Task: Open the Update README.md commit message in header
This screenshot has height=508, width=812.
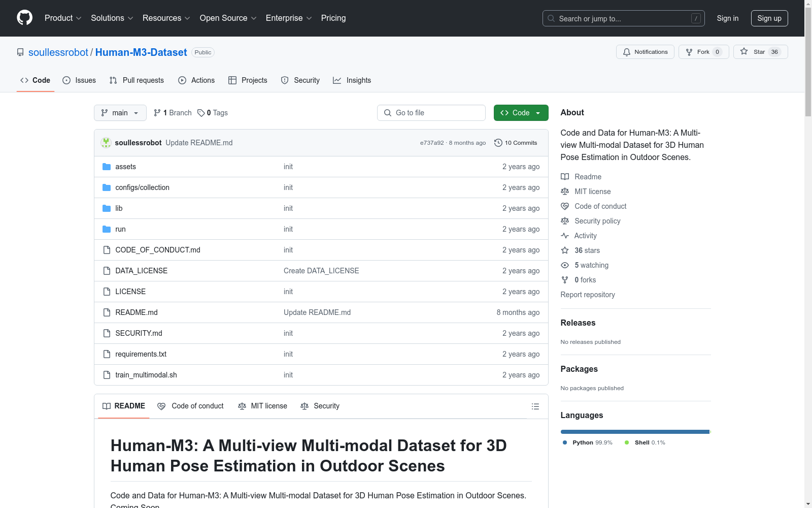Action: (199, 143)
